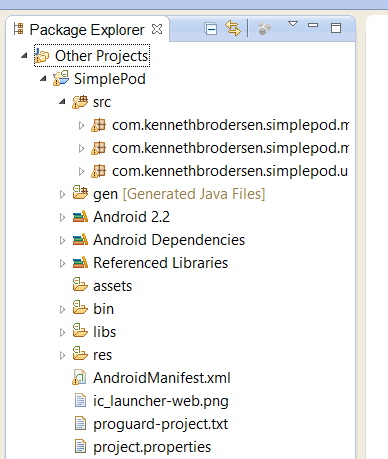Click the AndroidManifest.xml file icon
Screen dimensions: 388x459
tap(79, 377)
